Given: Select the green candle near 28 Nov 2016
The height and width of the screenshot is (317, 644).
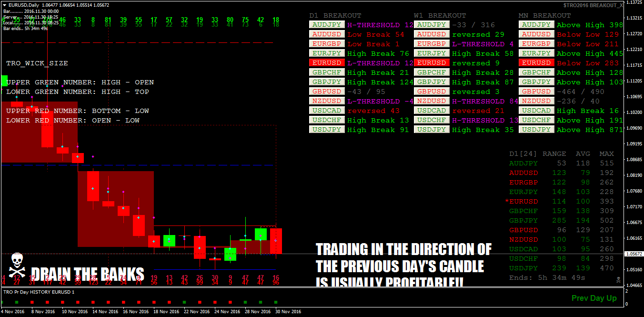Looking at the screenshot, I should (x=260, y=235).
